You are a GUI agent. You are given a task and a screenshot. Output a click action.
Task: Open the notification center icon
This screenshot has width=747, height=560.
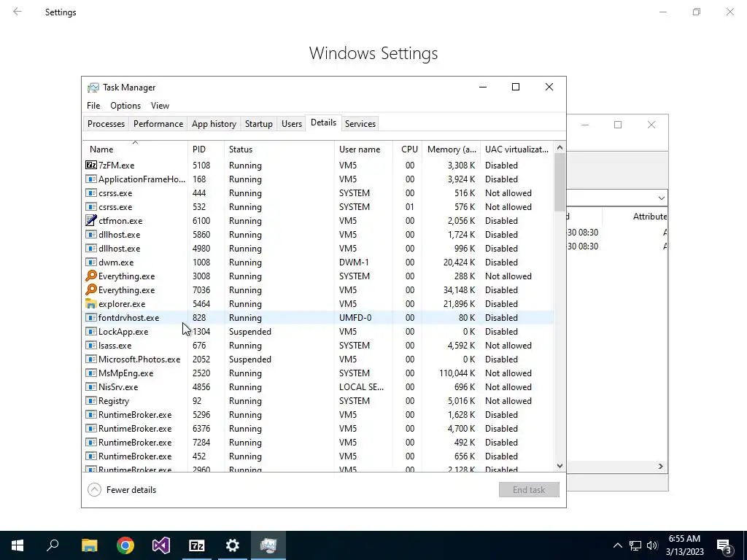tap(724, 546)
